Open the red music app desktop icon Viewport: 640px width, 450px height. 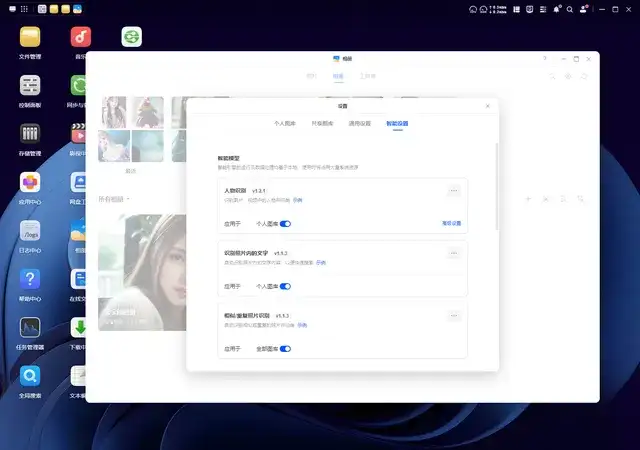point(80,37)
